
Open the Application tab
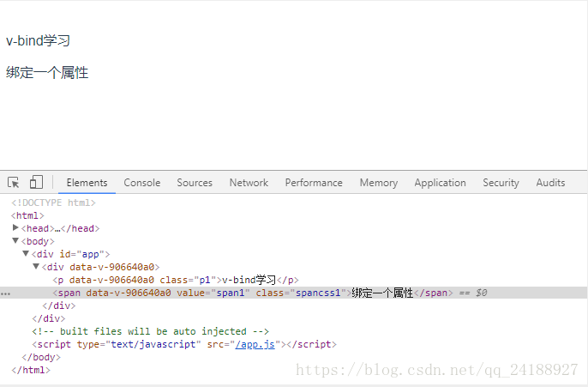441,183
